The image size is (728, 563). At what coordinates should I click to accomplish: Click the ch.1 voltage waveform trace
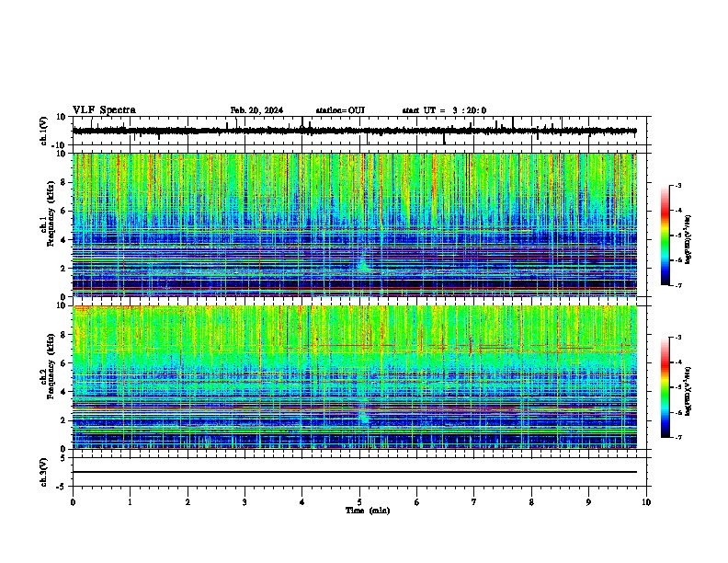tap(354, 131)
